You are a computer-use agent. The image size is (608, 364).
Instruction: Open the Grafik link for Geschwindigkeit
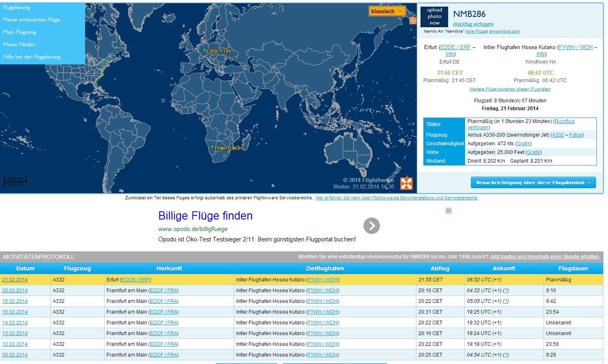coord(523,144)
